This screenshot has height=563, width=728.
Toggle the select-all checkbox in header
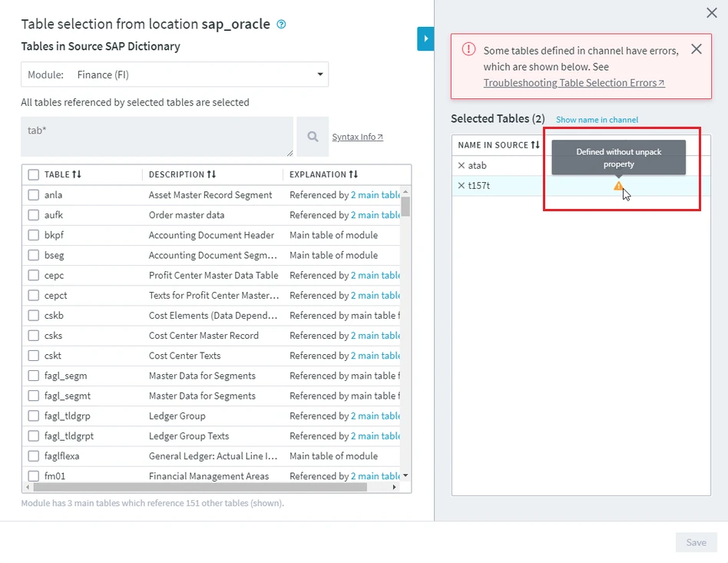34,174
